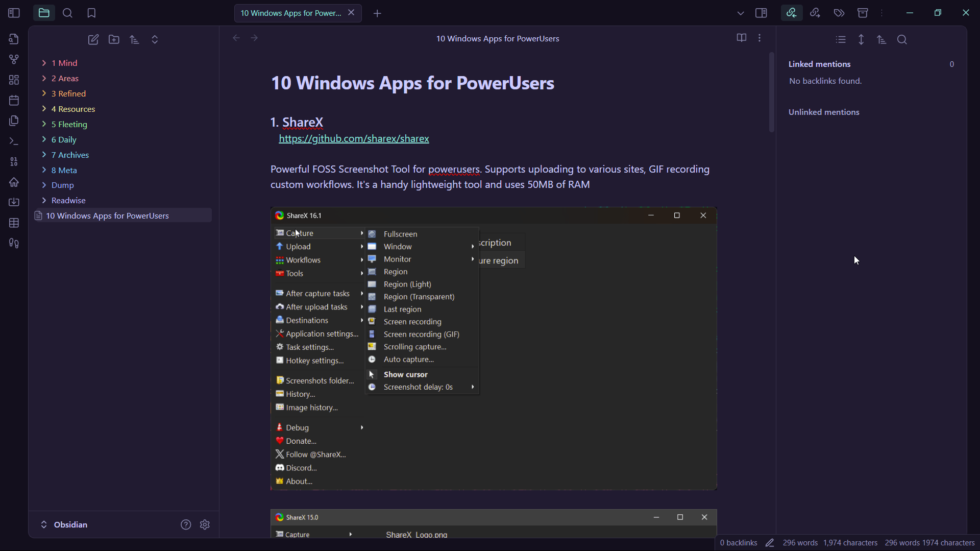
Task: Click the ShareX 16.1 screenshot image
Action: (x=494, y=349)
